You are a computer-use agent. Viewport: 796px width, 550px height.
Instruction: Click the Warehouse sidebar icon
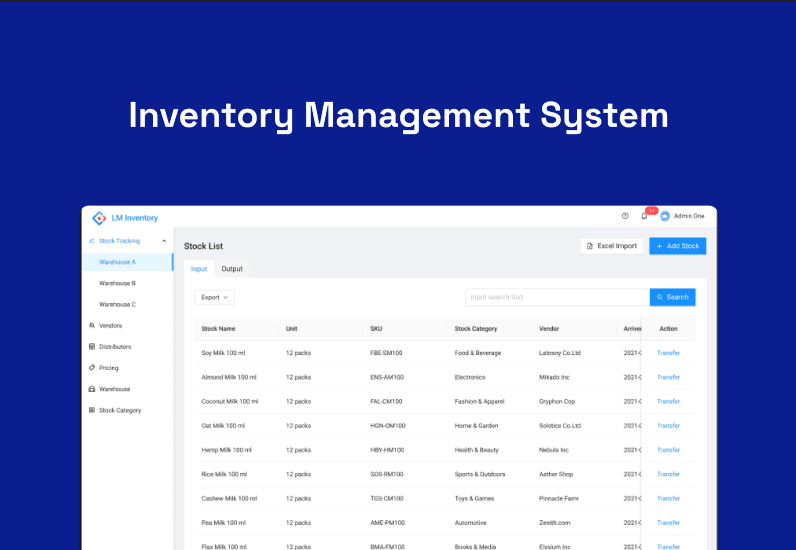(92, 389)
